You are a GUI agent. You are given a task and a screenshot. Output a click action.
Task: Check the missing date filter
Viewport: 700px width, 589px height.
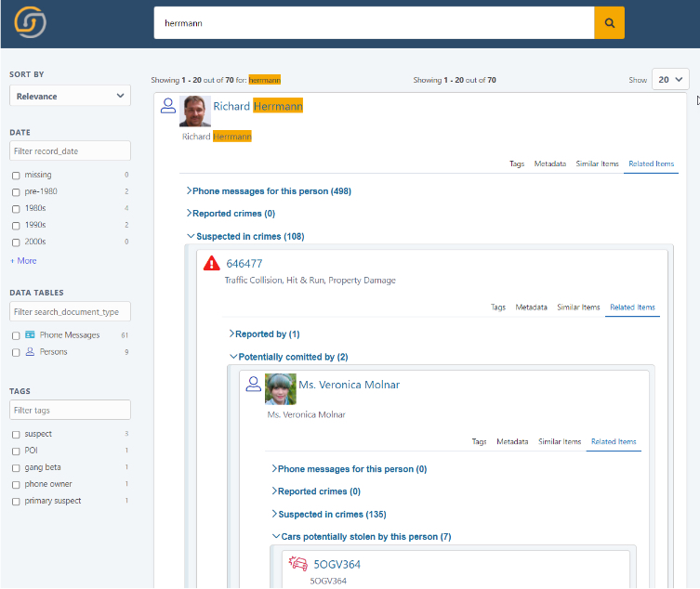click(x=16, y=176)
